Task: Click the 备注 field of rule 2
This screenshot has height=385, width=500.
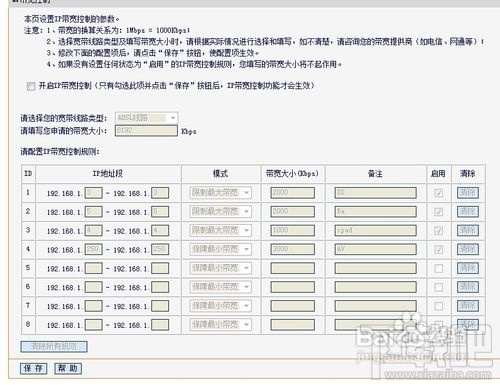Action: [x=376, y=212]
